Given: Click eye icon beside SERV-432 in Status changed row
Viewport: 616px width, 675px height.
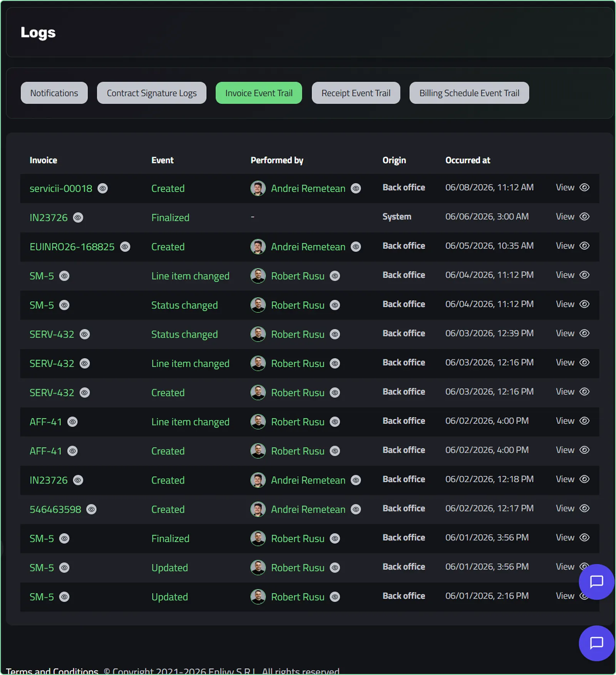Looking at the screenshot, I should [x=85, y=334].
